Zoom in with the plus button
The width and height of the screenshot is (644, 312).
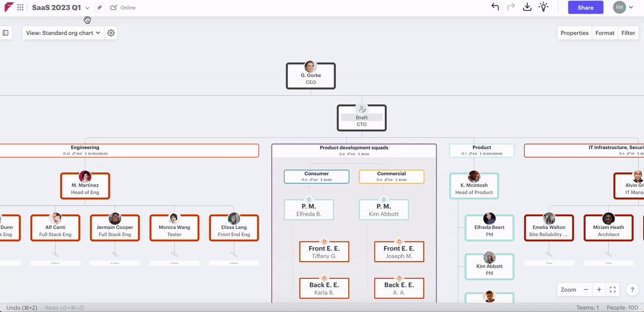coord(599,289)
